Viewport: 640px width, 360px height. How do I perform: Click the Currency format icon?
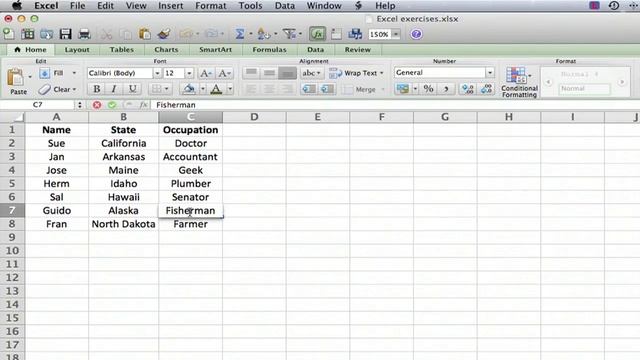402,89
